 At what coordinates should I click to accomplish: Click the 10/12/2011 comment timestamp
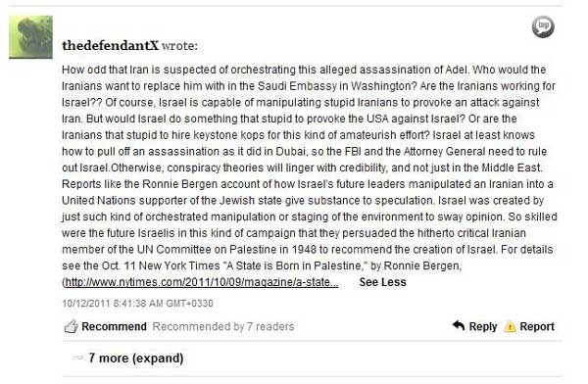(137, 304)
